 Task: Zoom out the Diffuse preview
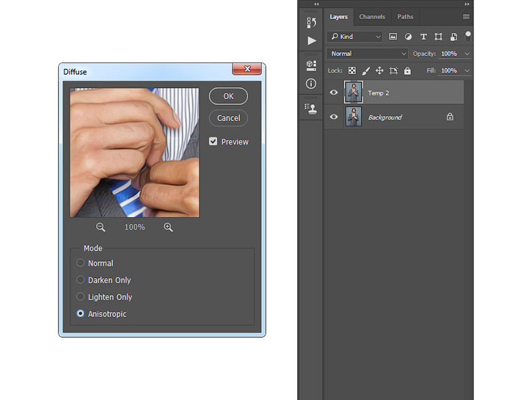coord(101,227)
